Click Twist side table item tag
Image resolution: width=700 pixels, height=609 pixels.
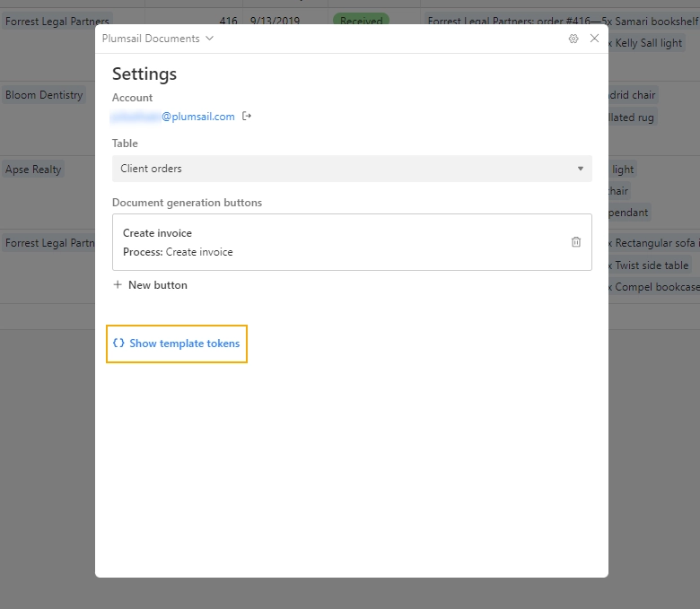pos(650,265)
